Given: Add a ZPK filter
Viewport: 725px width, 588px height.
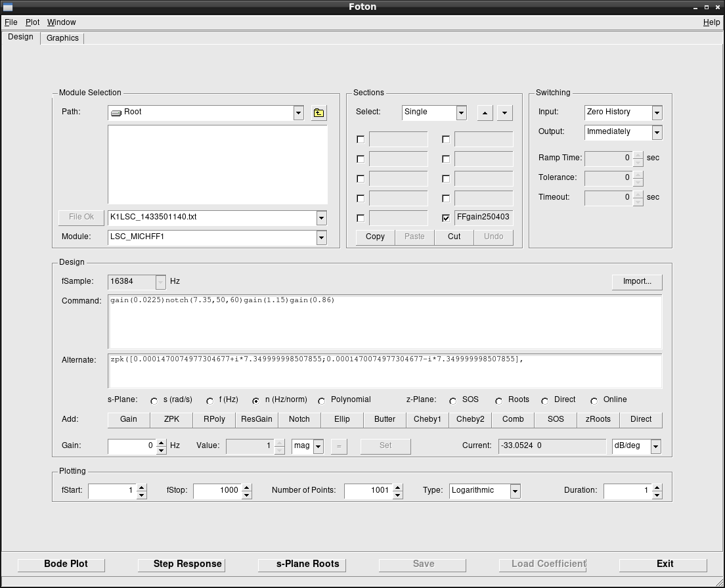Looking at the screenshot, I should 171,420.
